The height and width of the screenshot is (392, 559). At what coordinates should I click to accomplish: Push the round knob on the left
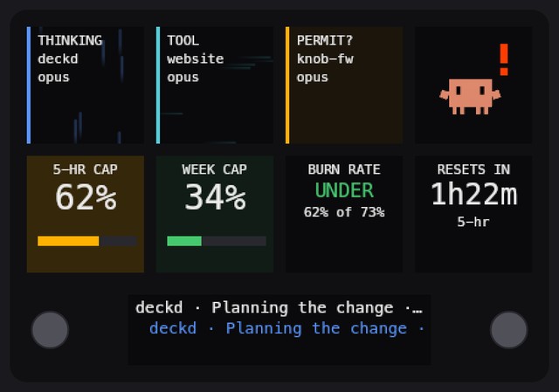(x=50, y=330)
